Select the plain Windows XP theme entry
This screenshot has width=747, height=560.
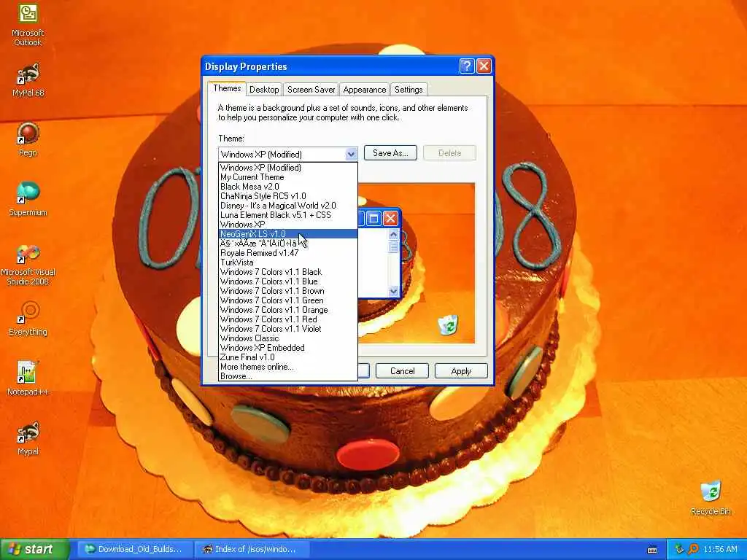coord(287,225)
